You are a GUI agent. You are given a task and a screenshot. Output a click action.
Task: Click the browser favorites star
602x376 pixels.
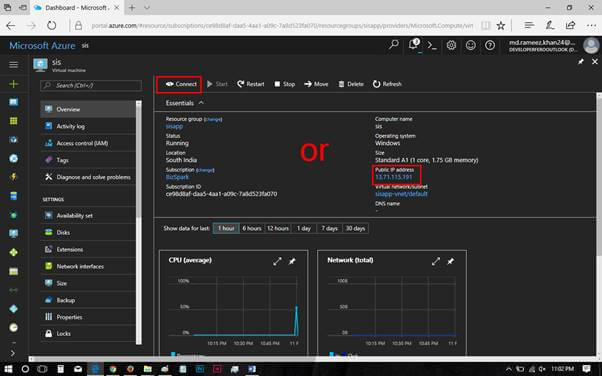coord(501,26)
